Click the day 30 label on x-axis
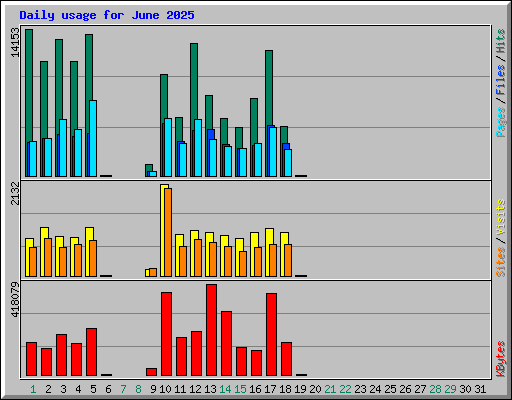Screen dimensions: 512x400 coord(465,389)
